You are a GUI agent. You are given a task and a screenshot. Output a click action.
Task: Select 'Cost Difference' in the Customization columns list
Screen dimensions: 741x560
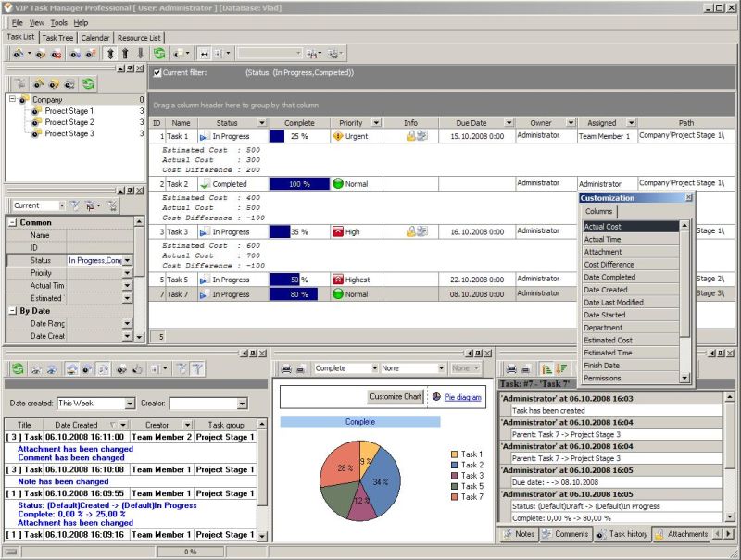[631, 265]
